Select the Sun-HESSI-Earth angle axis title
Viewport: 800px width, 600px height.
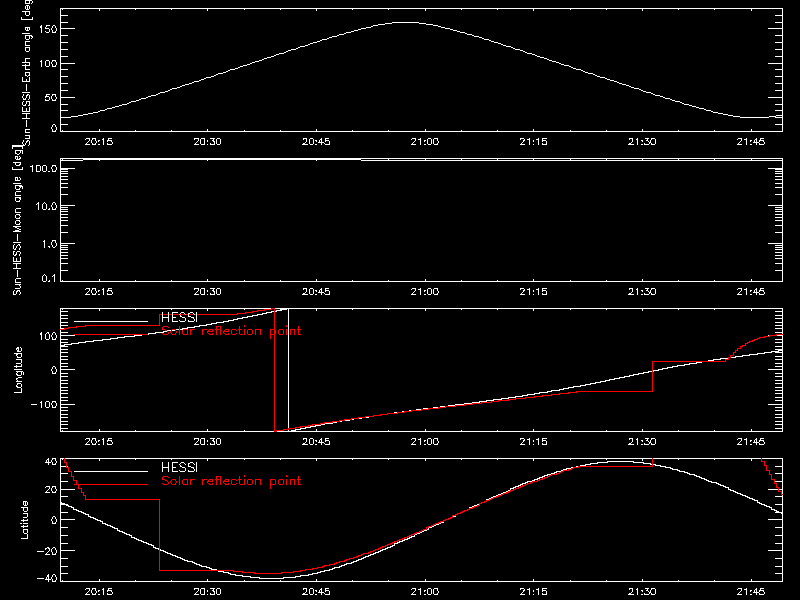point(27,73)
